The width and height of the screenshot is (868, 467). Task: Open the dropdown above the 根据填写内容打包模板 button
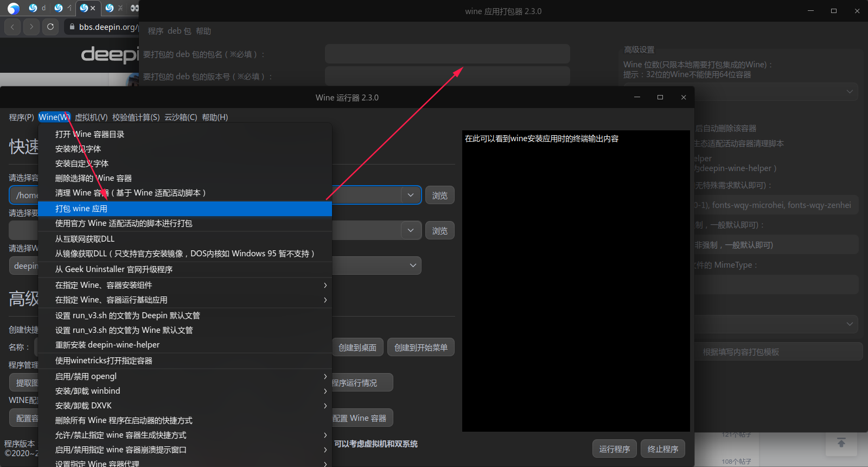[x=776, y=324]
